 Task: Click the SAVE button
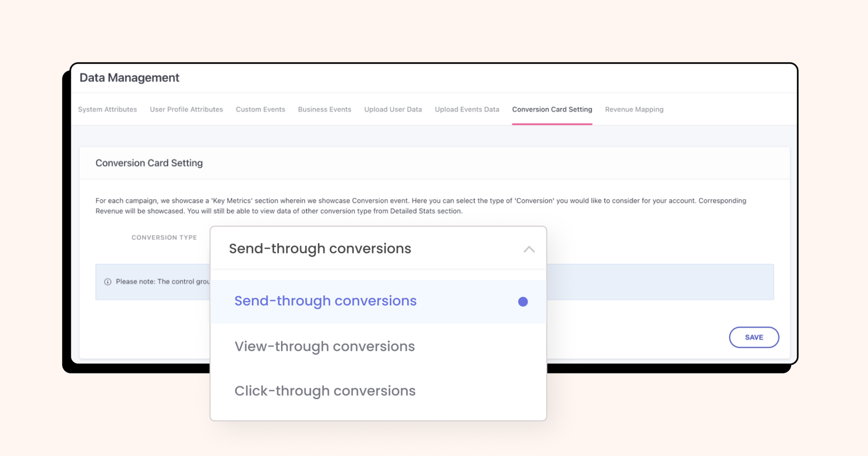(754, 337)
